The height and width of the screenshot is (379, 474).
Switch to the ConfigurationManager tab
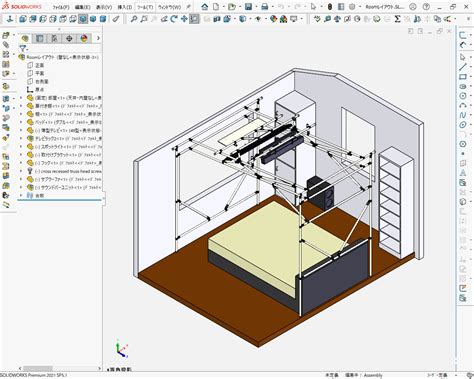pyautogui.click(x=54, y=38)
